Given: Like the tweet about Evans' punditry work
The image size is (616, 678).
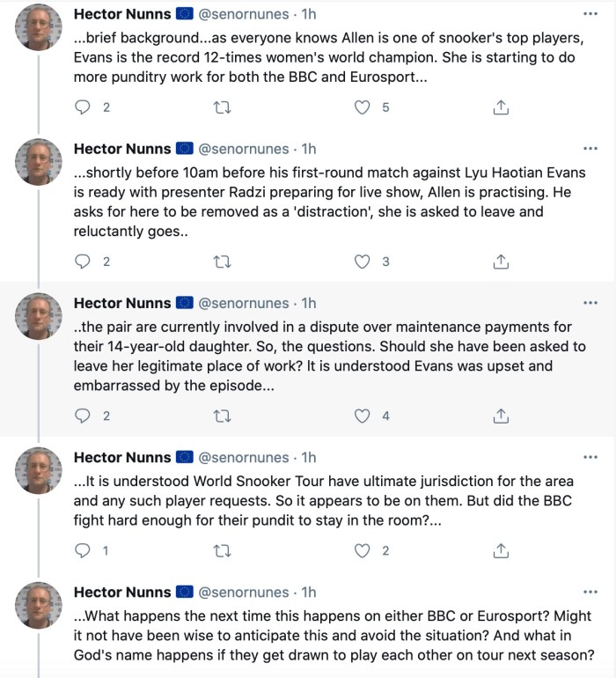Looking at the screenshot, I should click(362, 107).
